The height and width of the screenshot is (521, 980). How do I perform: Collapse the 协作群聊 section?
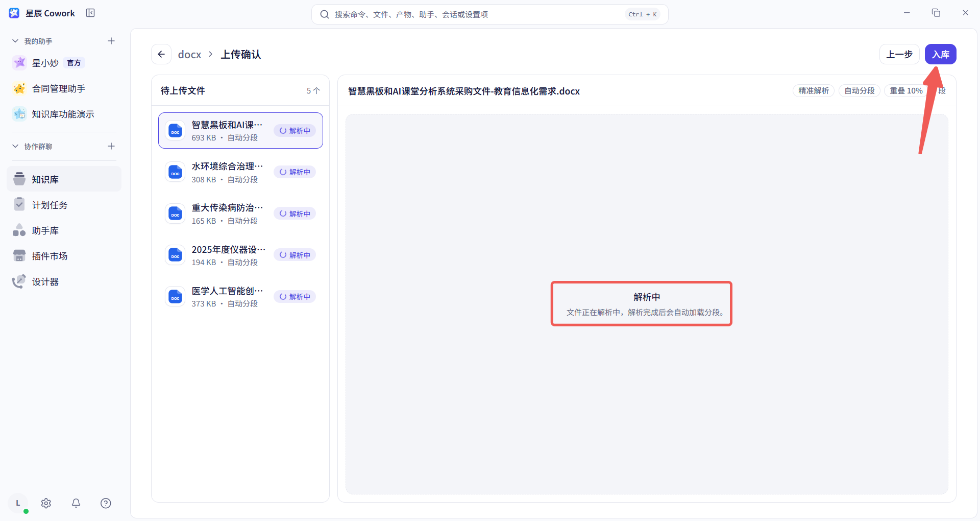(x=15, y=146)
